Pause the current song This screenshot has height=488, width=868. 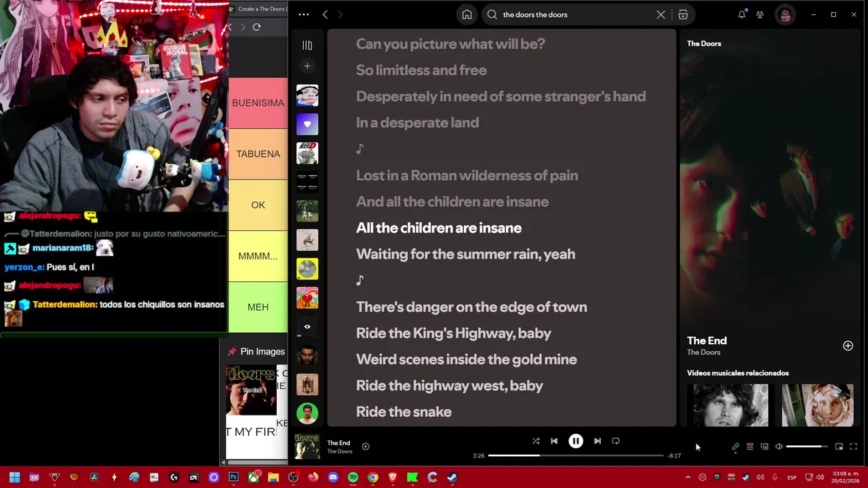click(x=575, y=441)
